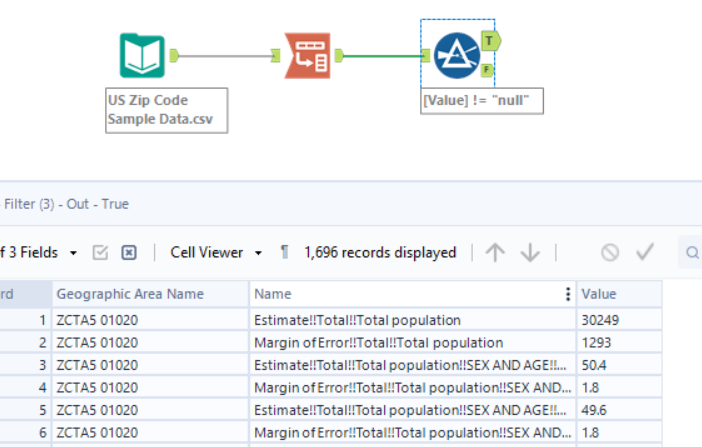The height and width of the screenshot is (447, 702).
Task: Click the deselect fields X box icon
Action: pos(129,253)
